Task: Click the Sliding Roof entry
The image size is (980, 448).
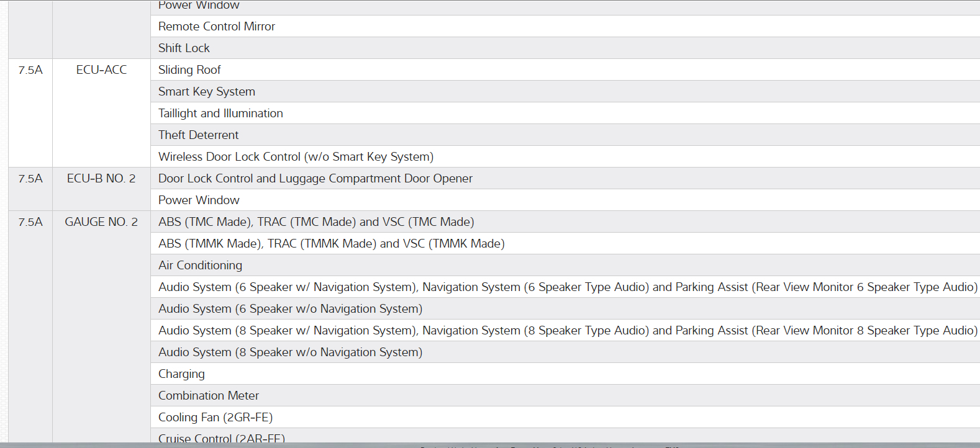Action: click(x=189, y=69)
